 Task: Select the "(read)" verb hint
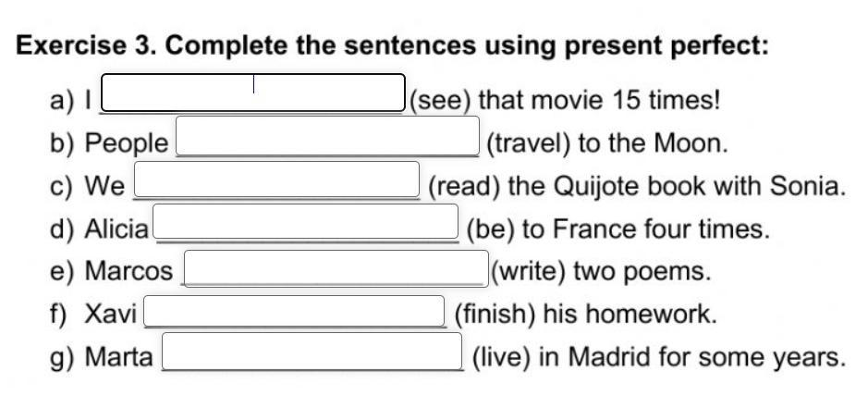[x=464, y=187]
